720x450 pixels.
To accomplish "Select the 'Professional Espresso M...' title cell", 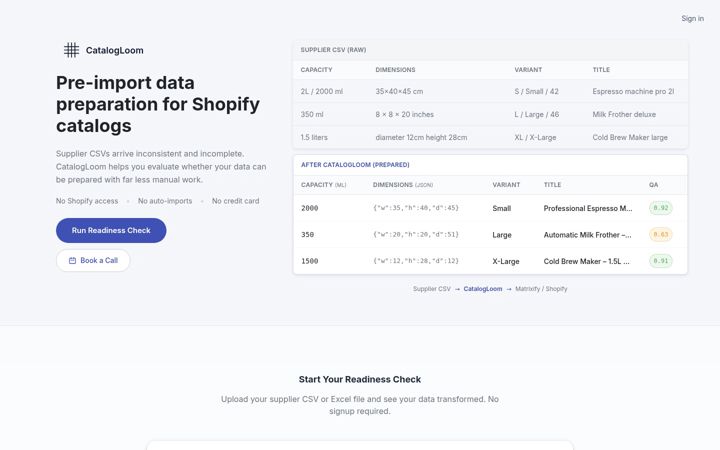I will coord(588,208).
